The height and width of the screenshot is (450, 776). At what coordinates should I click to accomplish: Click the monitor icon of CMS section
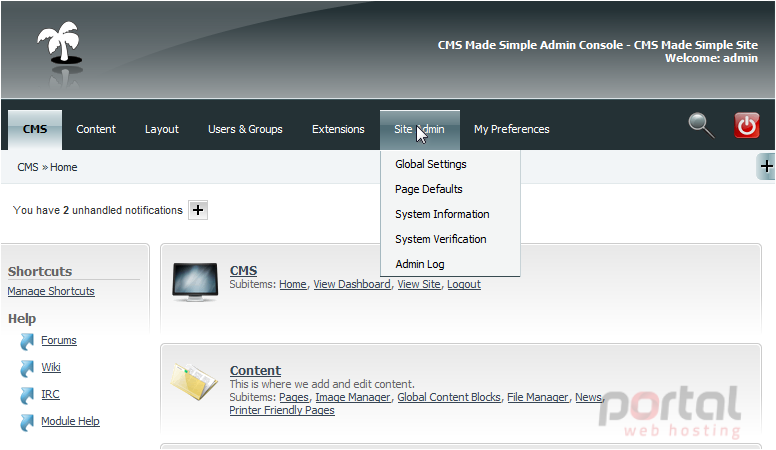pyautogui.click(x=195, y=282)
